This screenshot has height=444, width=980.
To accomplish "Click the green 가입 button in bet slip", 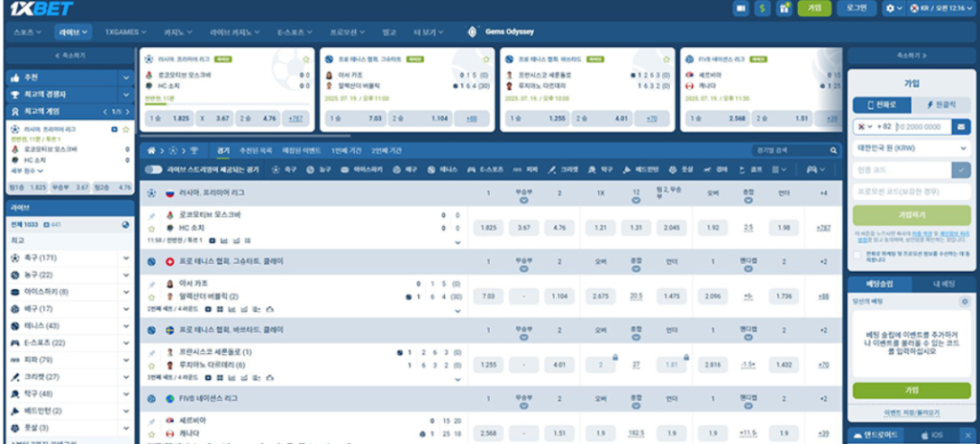I will pyautogui.click(x=911, y=390).
